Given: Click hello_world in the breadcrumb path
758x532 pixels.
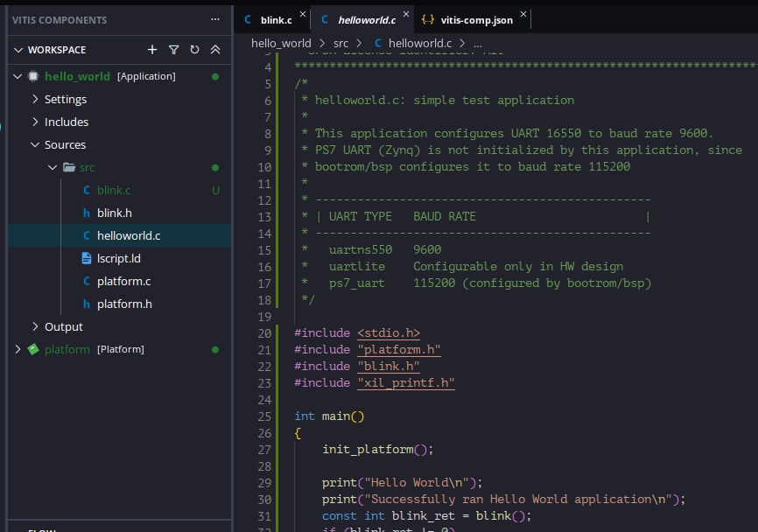Looking at the screenshot, I should pyautogui.click(x=281, y=43).
